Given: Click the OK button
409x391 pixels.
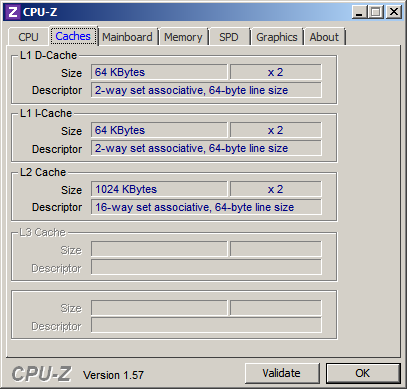Looking at the screenshot, I should pos(363,373).
